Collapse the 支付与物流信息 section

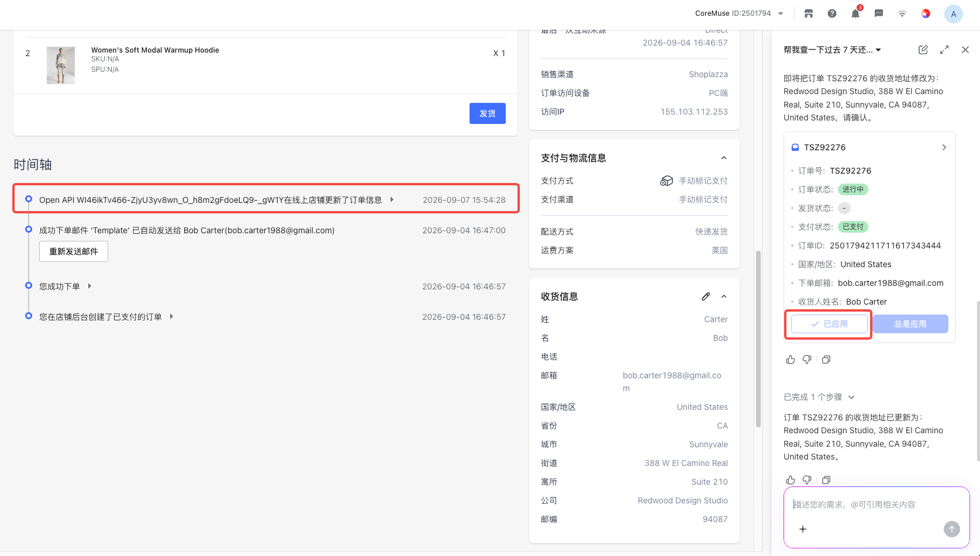(x=724, y=158)
